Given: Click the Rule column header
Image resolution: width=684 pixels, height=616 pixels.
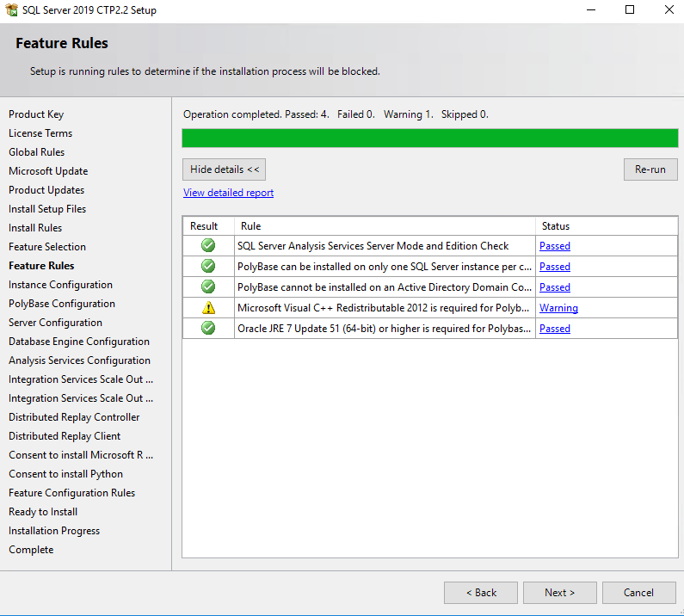Looking at the screenshot, I should tap(385, 226).
